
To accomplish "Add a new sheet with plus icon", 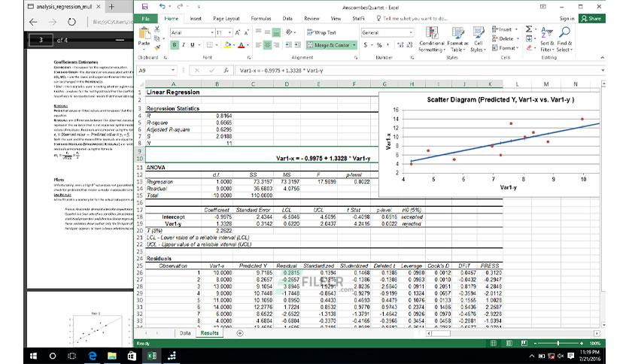I will 240,333.
